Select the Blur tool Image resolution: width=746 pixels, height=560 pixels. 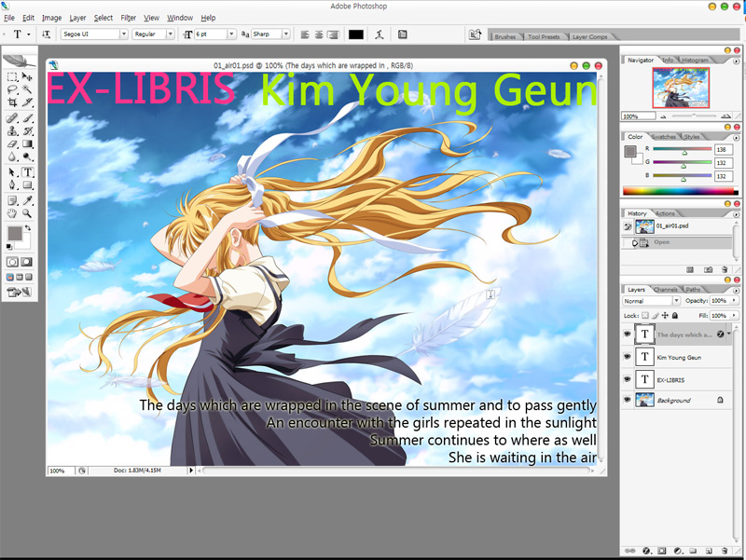(12, 157)
